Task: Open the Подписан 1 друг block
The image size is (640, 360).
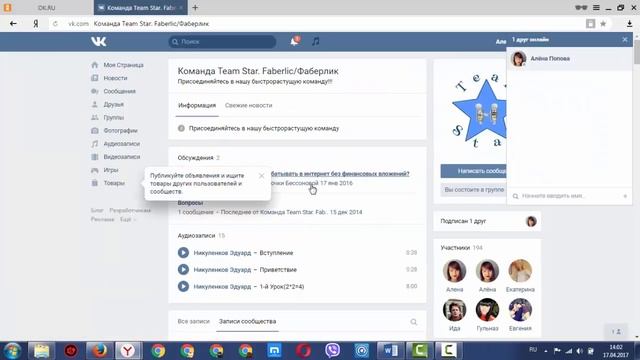Action: [x=487, y=221]
